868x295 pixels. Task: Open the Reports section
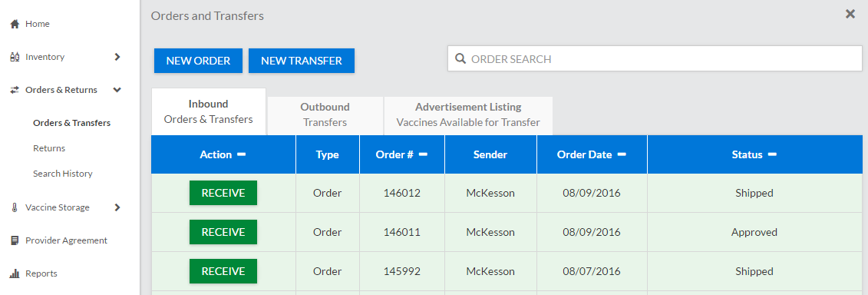41,273
